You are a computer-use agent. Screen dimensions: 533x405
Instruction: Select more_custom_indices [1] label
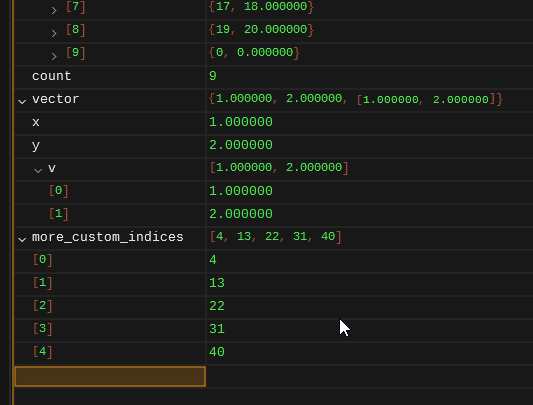point(43,283)
